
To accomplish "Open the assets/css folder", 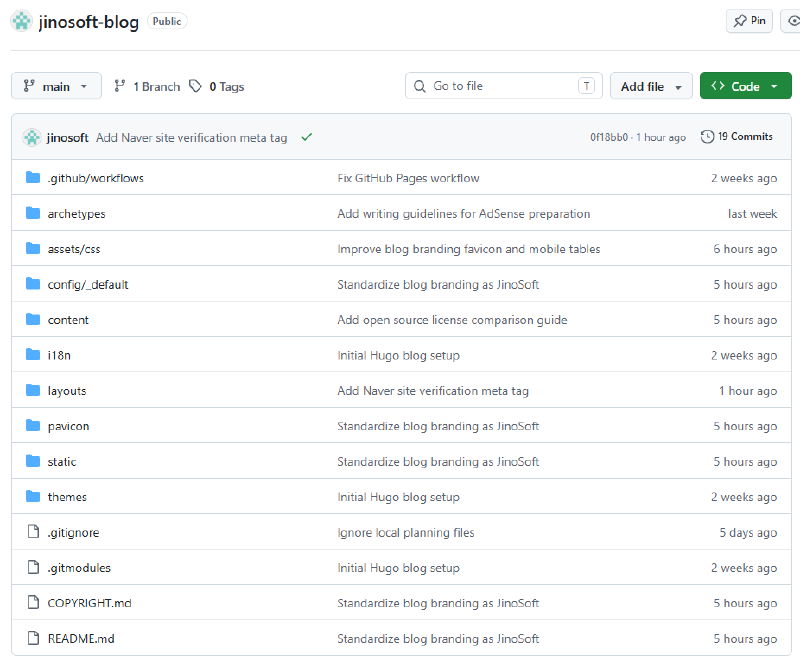I will 74,249.
